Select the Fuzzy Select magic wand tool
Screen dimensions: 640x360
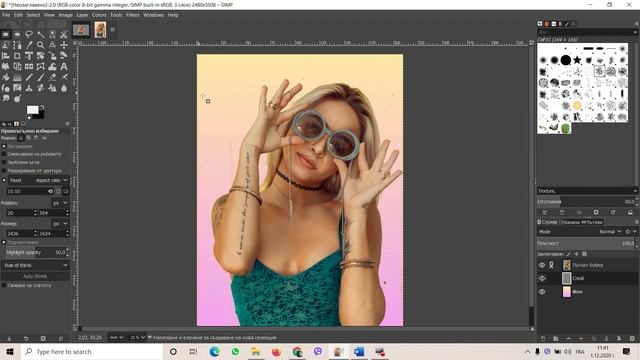click(41, 34)
